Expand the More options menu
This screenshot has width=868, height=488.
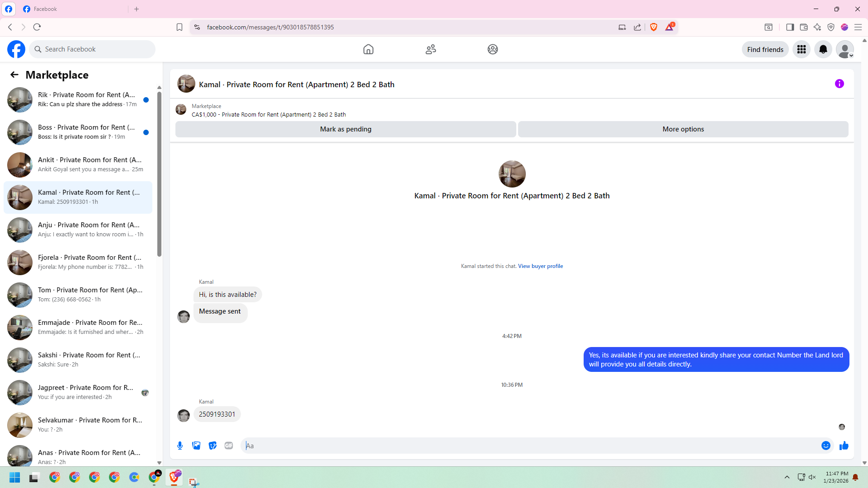[x=683, y=129]
